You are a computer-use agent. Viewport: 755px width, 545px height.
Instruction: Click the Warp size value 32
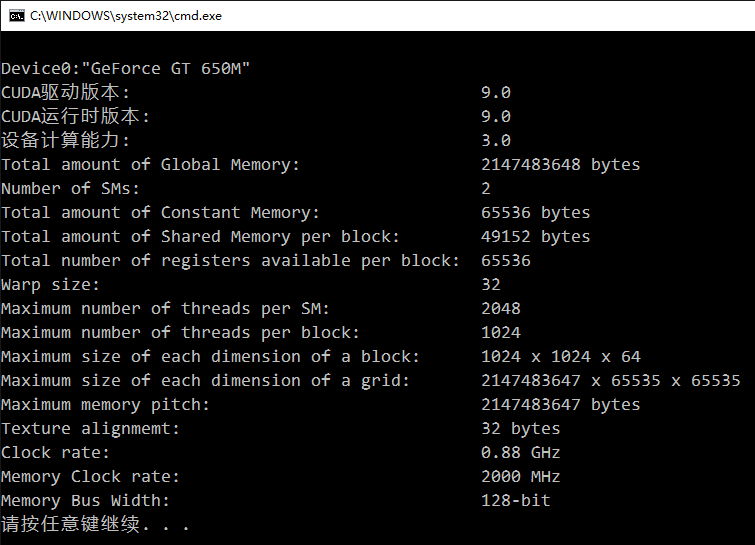click(x=491, y=284)
